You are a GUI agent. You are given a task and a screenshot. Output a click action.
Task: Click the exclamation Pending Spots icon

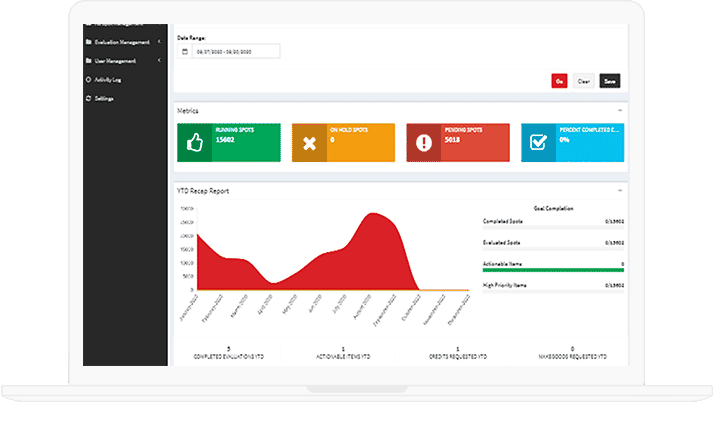[423, 143]
